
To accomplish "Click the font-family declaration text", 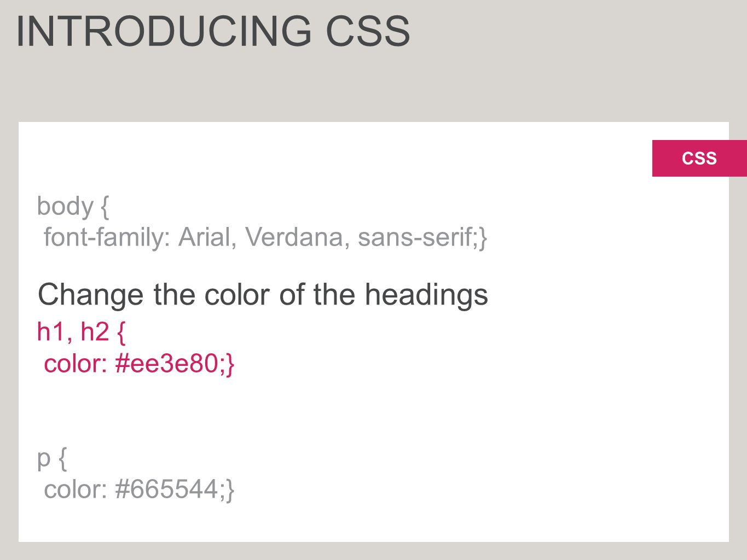I will [265, 237].
